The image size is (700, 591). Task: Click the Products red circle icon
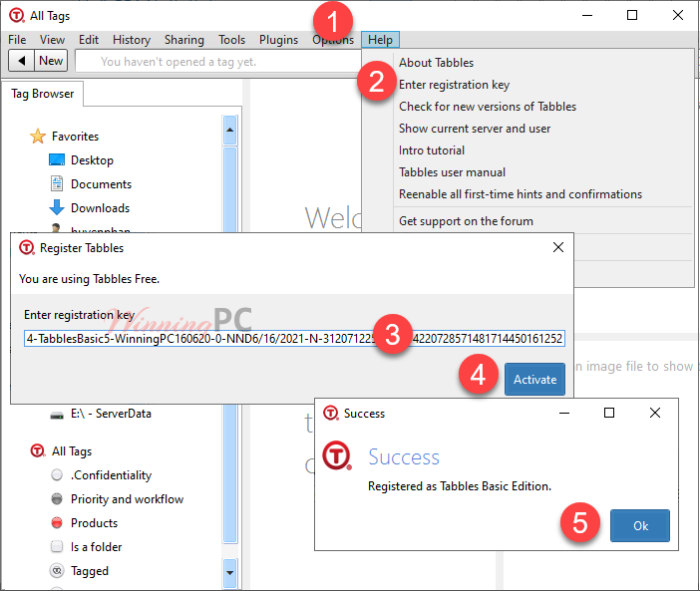[x=57, y=523]
